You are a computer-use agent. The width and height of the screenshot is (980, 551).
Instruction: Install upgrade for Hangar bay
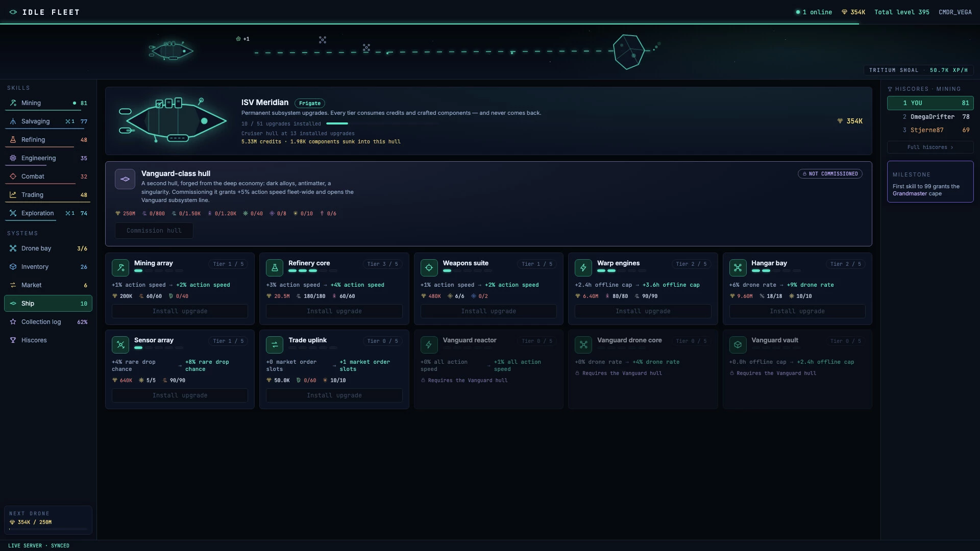[x=797, y=311]
